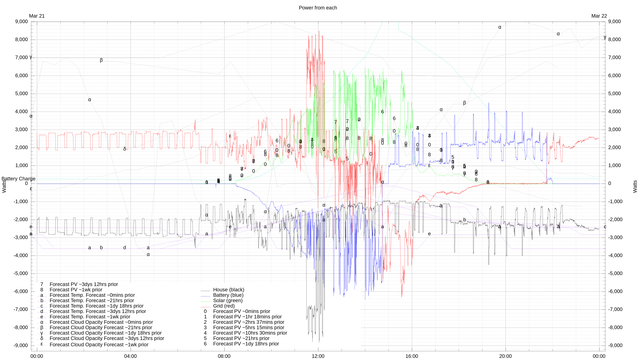This screenshot has width=644, height=362.
Task: Select the 'Mar 21' date label
Action: pyautogui.click(x=37, y=16)
